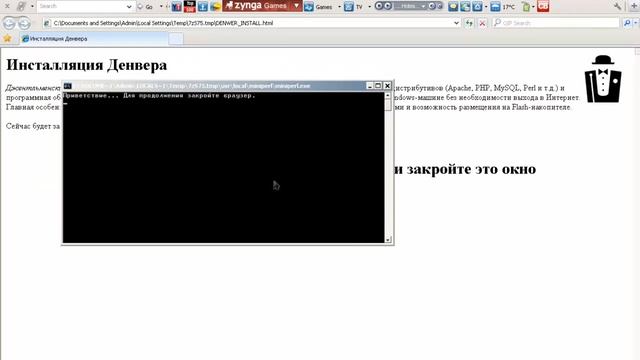Viewport: 640px width, 360px height.
Task: Open the address bar history dropdown
Action: [456, 23]
